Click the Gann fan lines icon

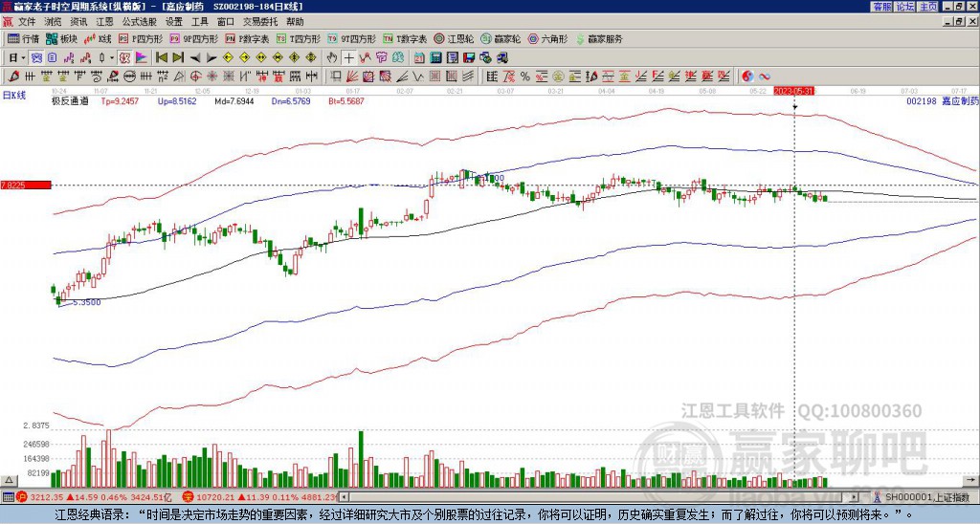[352, 76]
